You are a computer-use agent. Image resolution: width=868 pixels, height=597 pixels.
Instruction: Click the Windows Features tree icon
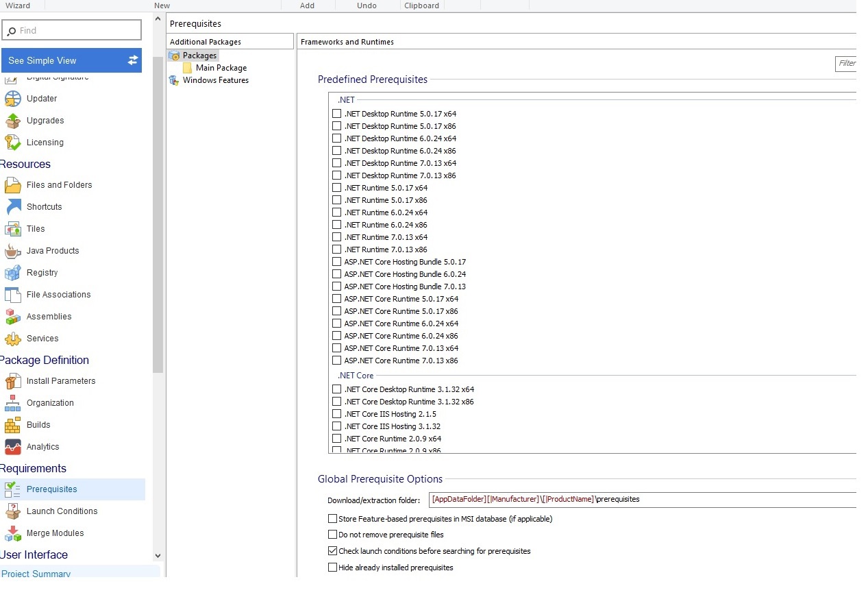[175, 80]
